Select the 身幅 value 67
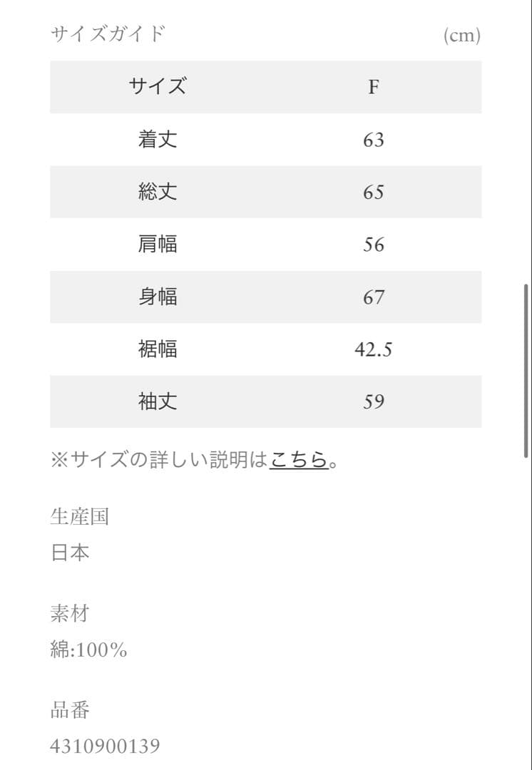The image size is (532, 770). (373, 297)
